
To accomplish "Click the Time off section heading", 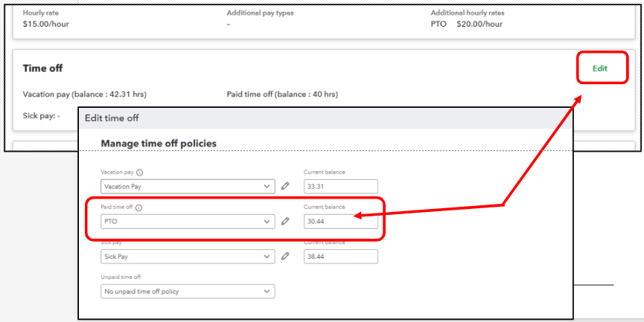I will pos(42,68).
